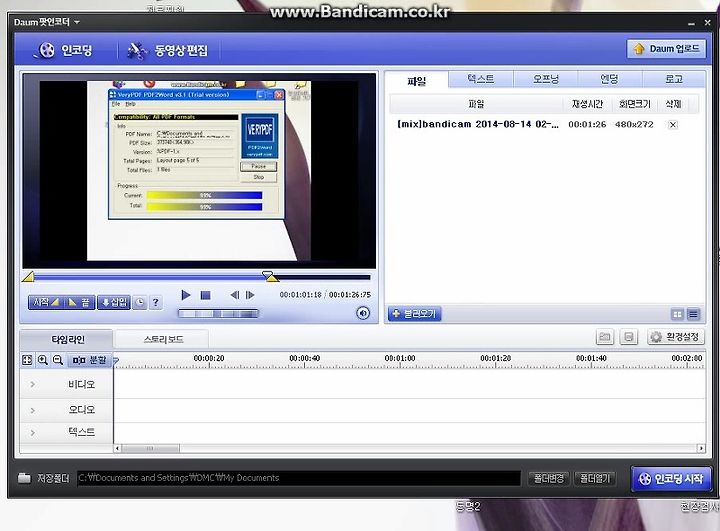
Task: Click the timeline horizontal scrollbar thumb
Action: coord(150,448)
